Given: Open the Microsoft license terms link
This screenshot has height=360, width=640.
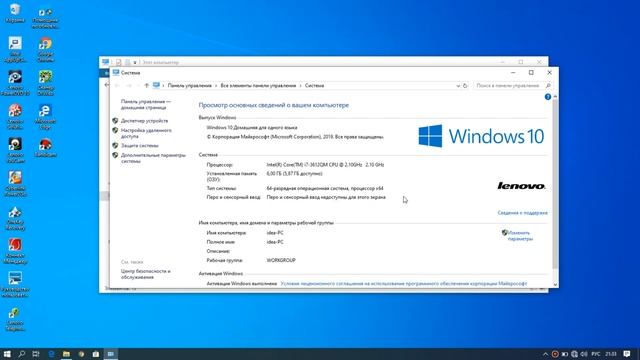Looking at the screenshot, I should point(404,283).
